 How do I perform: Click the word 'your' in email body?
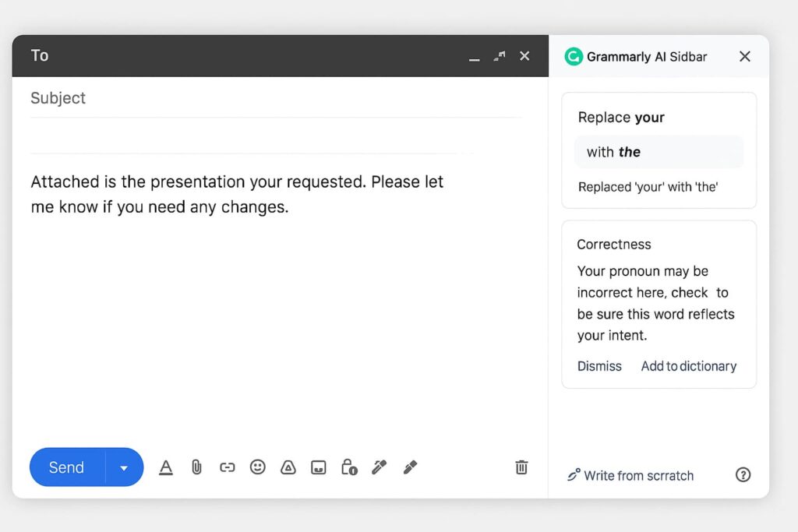click(266, 182)
